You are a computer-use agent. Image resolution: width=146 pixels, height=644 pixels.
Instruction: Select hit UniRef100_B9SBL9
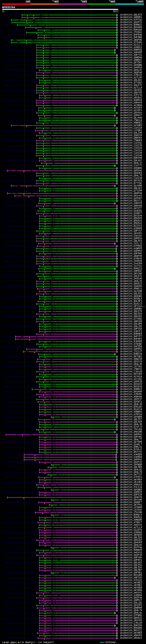[x=131, y=299]
